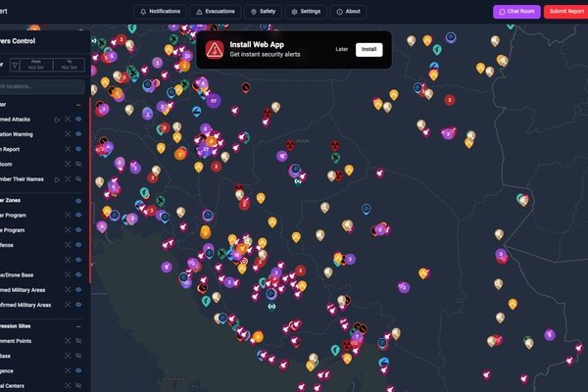
Task: Click the red scrollbar on the layers panel
Action: (x=90, y=190)
